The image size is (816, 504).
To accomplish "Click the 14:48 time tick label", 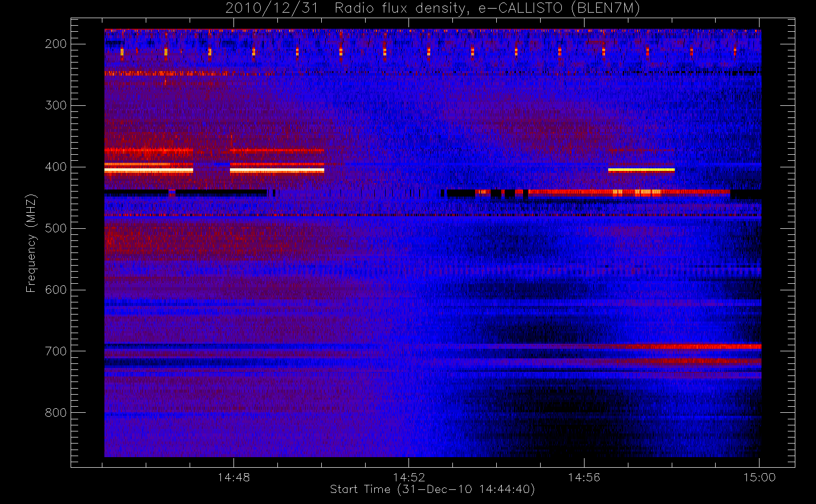I will pos(234,477).
